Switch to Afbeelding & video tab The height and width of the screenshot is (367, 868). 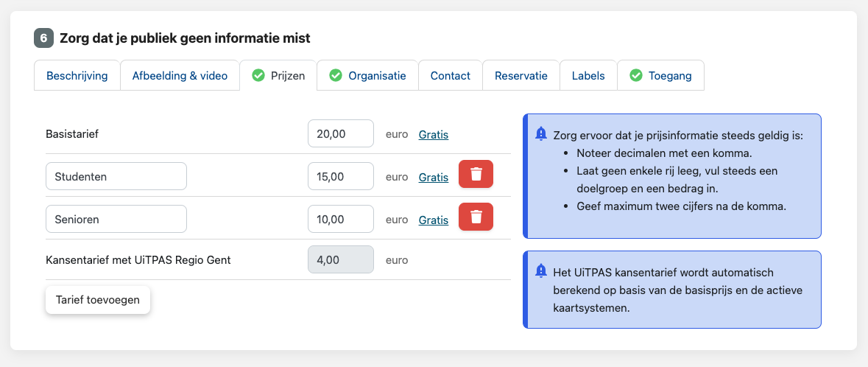click(x=180, y=75)
